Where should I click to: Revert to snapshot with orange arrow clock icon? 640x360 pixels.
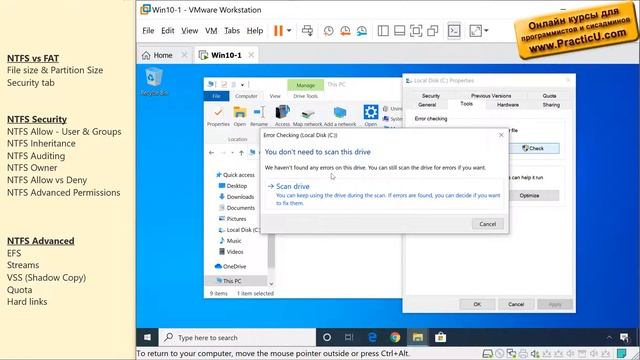click(345, 31)
